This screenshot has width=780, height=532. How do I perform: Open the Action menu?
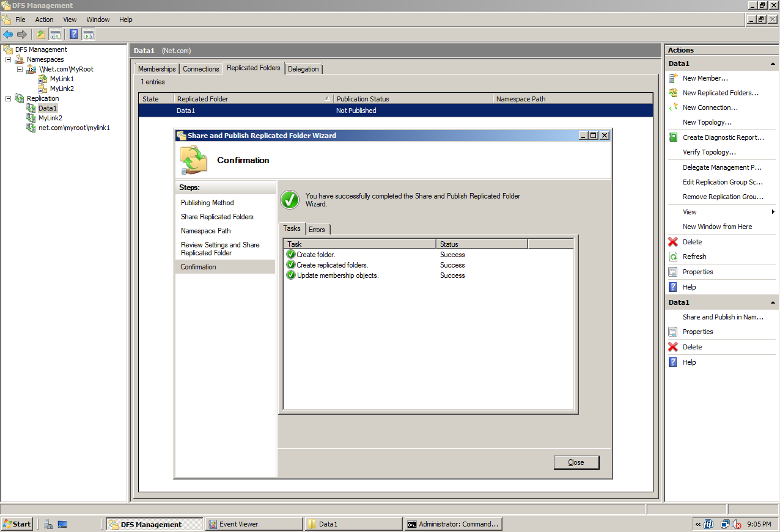(x=44, y=19)
